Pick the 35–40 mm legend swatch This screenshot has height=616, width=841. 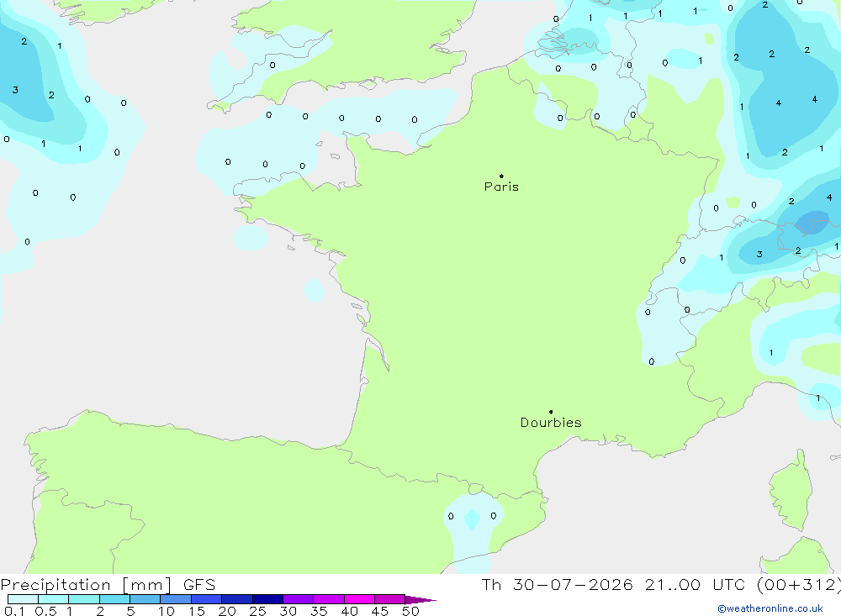coord(329,599)
